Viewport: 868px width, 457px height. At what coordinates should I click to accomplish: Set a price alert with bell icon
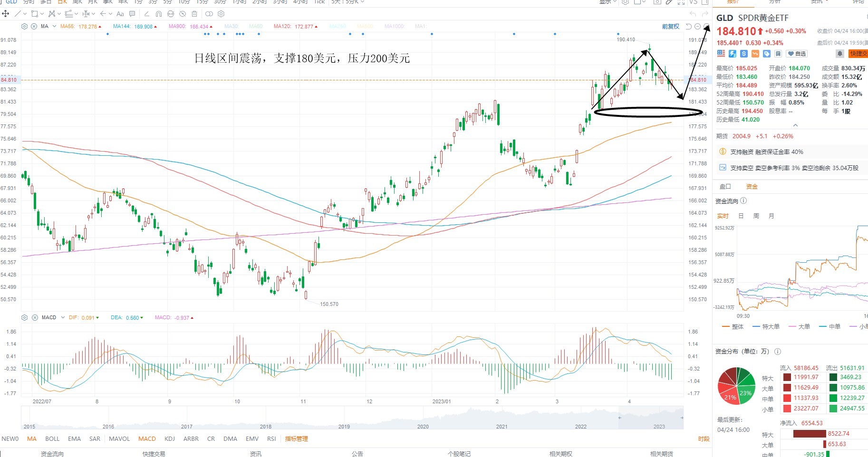tap(840, 54)
